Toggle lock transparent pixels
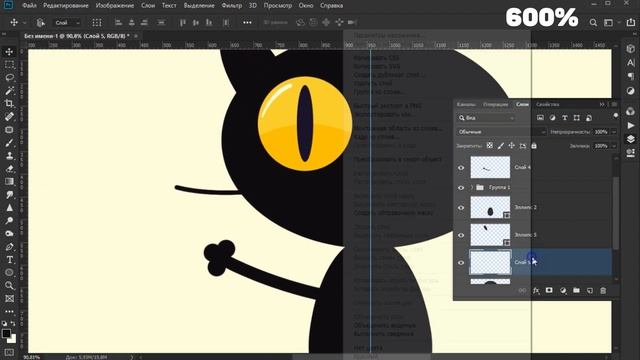This screenshot has height=360, width=640. (x=489, y=146)
